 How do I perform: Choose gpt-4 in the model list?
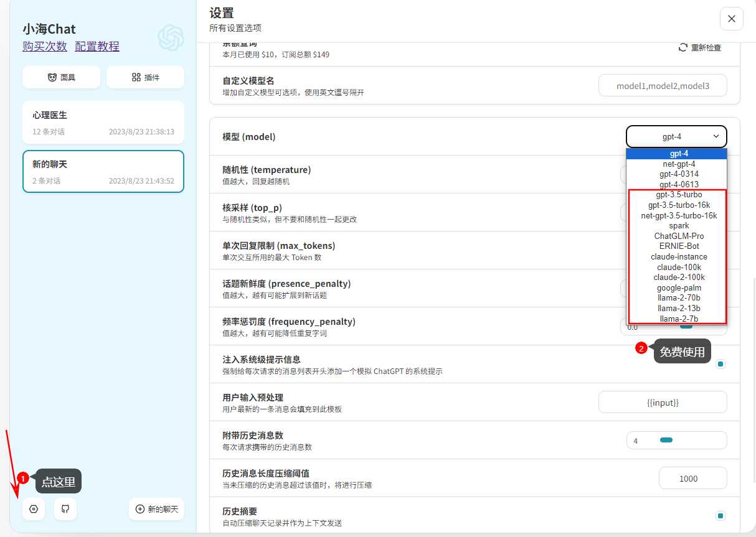(x=676, y=154)
